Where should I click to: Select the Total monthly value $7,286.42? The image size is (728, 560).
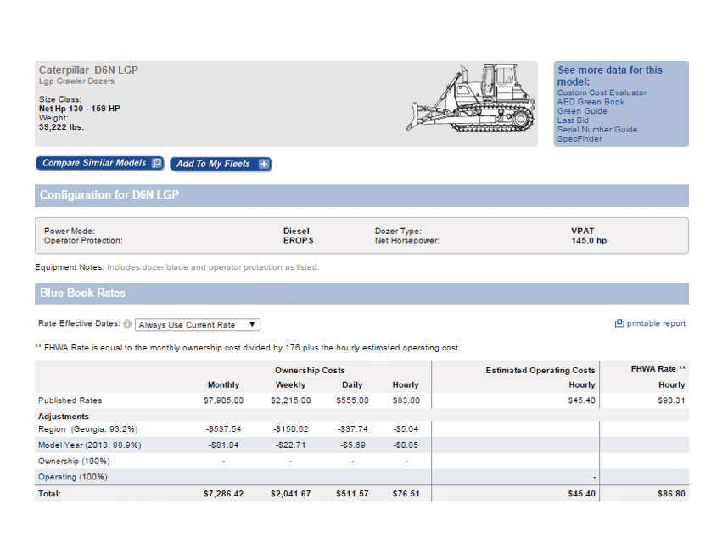223,494
